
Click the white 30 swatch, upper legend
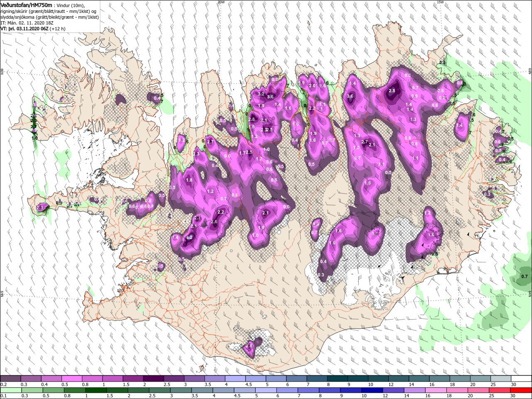pyautogui.click(x=520, y=379)
